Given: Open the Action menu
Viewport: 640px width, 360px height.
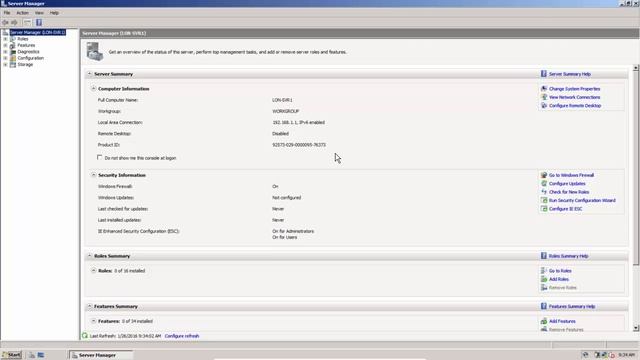Looking at the screenshot, I should [x=22, y=13].
